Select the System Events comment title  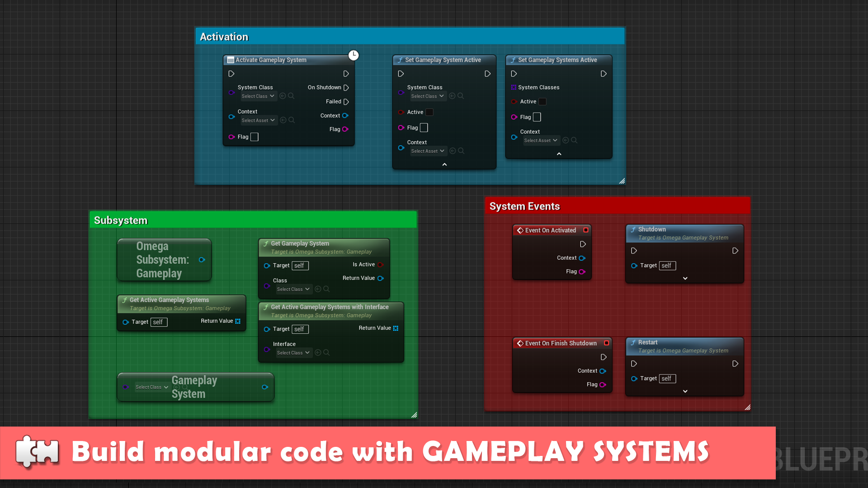tap(524, 206)
